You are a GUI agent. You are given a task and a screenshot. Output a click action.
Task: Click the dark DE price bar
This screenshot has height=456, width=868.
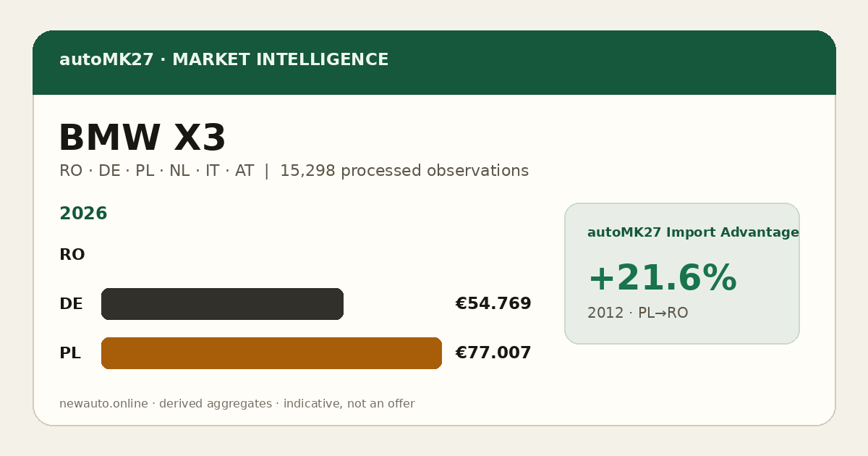pyautogui.click(x=222, y=304)
